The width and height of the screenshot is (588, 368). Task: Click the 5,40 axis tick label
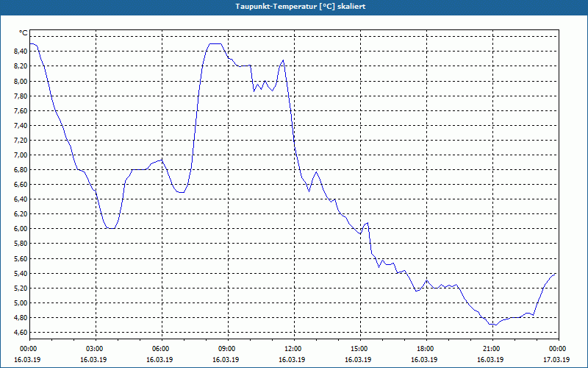click(x=21, y=273)
